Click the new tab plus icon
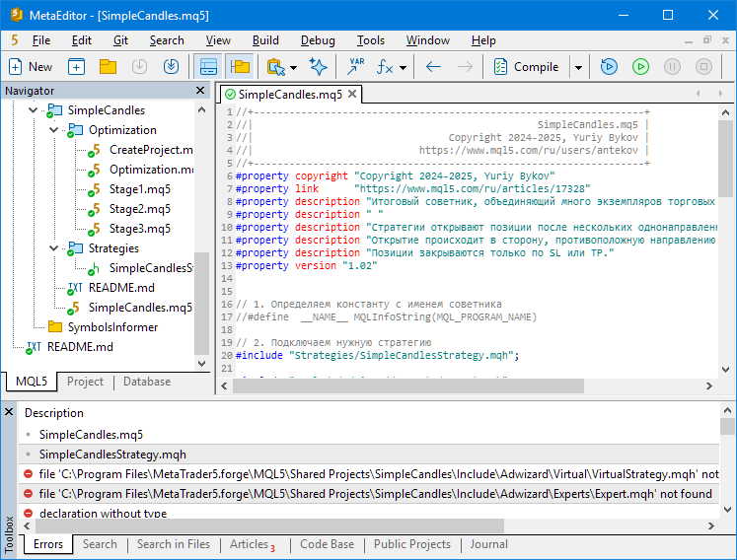This screenshot has width=737, height=560. tap(76, 67)
